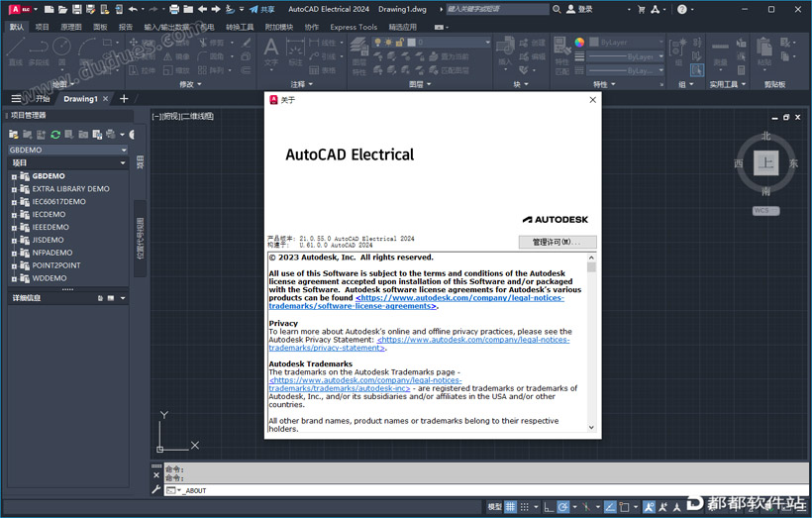Viewport: 812px width, 518px height.
Task: Open the Reports ribbon tab
Action: [x=126, y=27]
